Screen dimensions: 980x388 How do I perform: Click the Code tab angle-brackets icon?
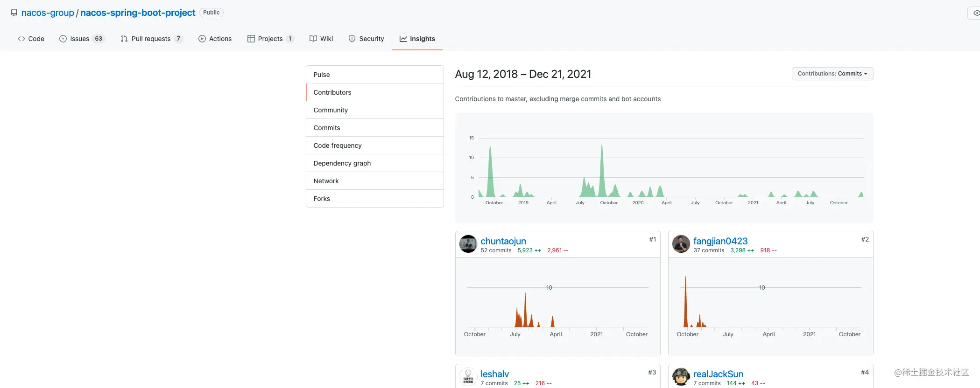[x=21, y=39]
